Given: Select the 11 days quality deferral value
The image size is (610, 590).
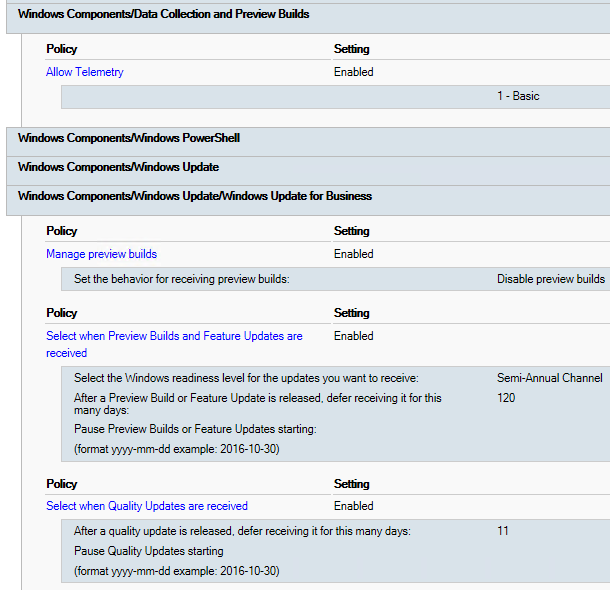Looking at the screenshot, I should pos(503,531).
